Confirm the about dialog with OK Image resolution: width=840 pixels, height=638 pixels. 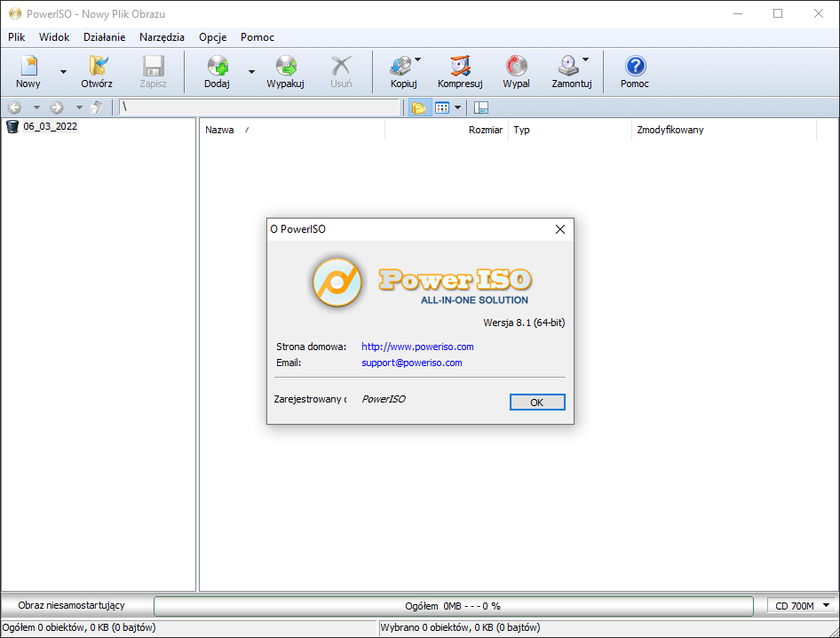tap(537, 403)
